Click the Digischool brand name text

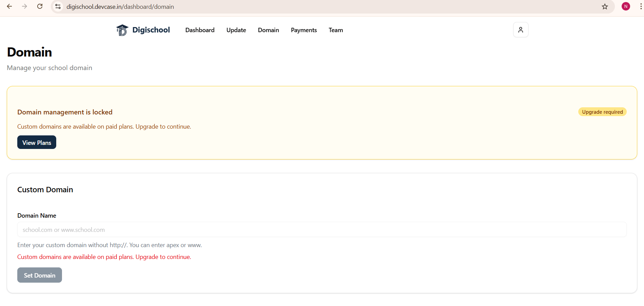tap(151, 30)
